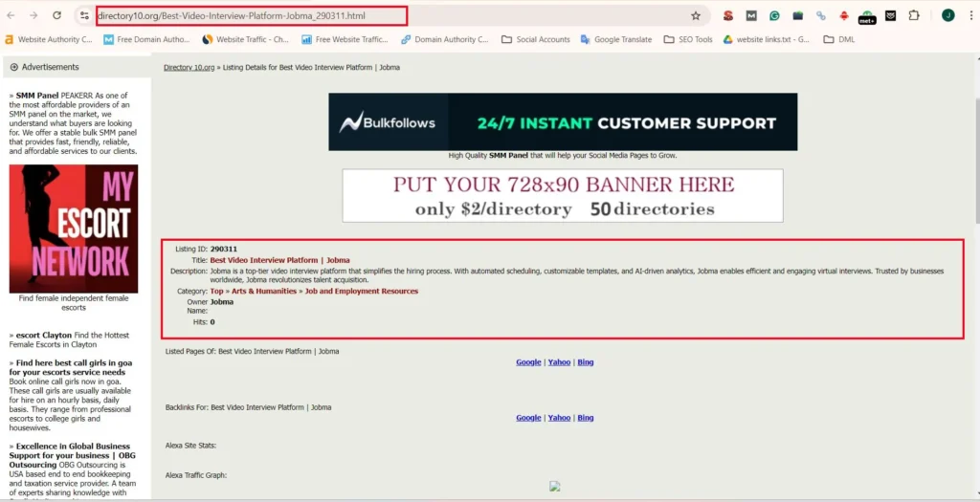The image size is (980, 502).
Task: Open Arts & Humanities category link
Action: 264,291
